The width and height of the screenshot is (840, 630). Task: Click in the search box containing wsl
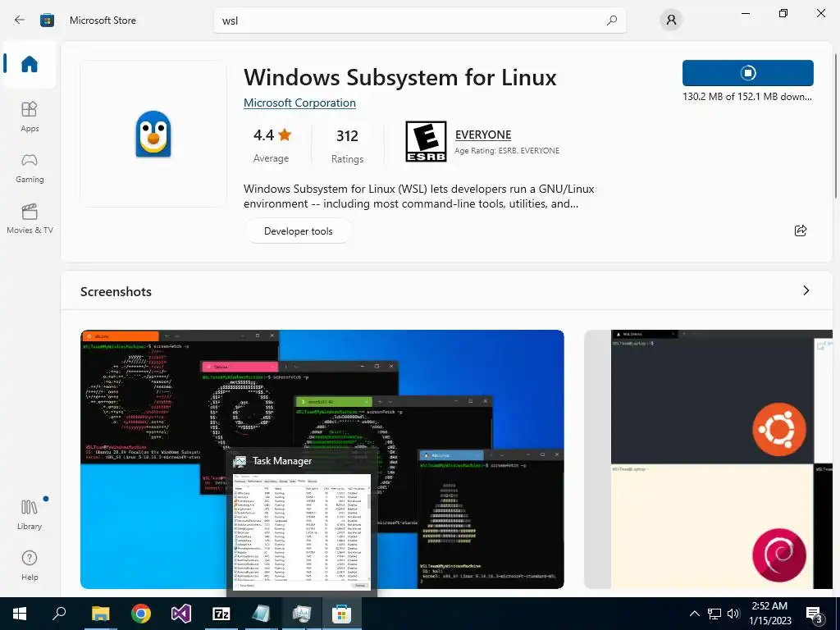(x=419, y=21)
